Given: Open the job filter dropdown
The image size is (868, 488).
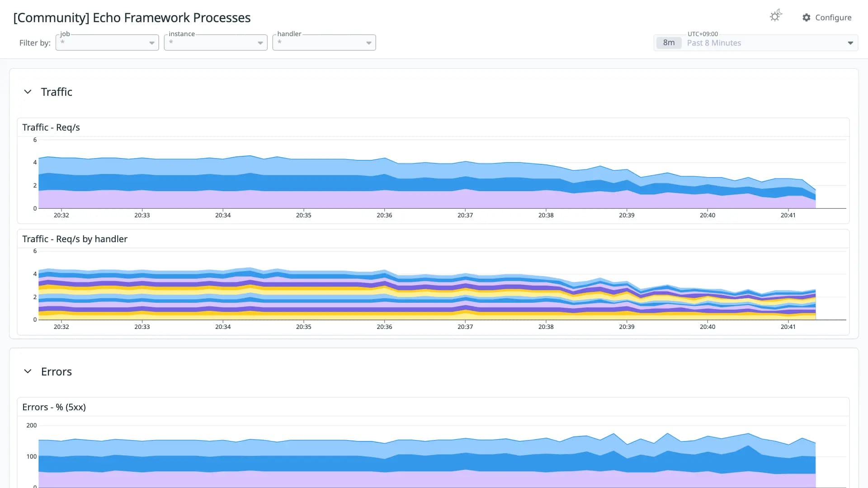Looking at the screenshot, I should coord(107,42).
